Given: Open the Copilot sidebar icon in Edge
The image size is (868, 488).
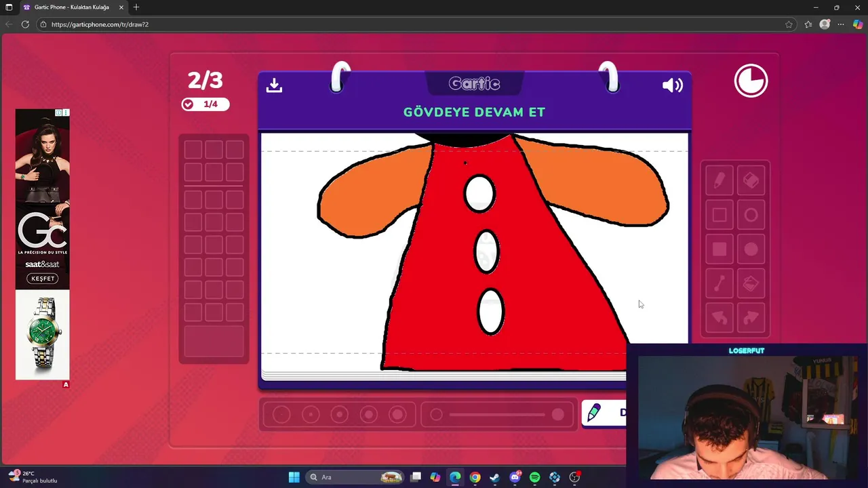Looking at the screenshot, I should click(859, 24).
